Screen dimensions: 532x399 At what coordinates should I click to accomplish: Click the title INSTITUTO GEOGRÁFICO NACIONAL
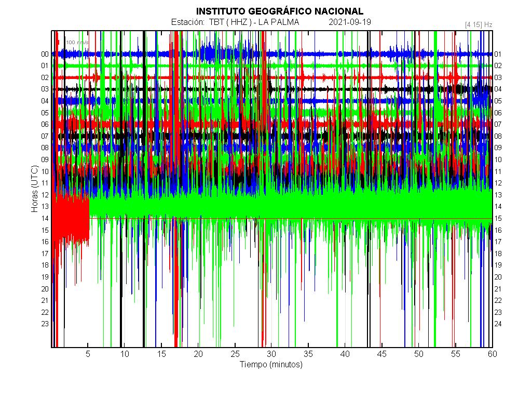point(280,11)
